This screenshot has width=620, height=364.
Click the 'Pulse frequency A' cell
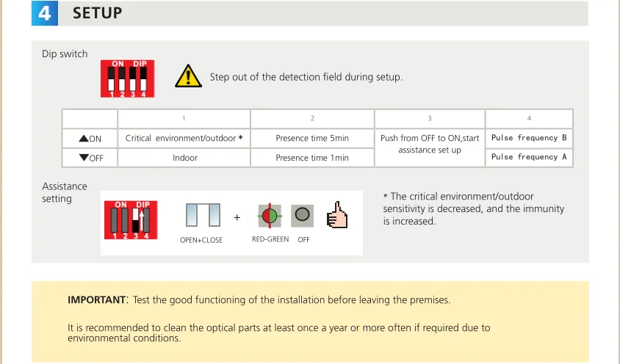click(529, 157)
